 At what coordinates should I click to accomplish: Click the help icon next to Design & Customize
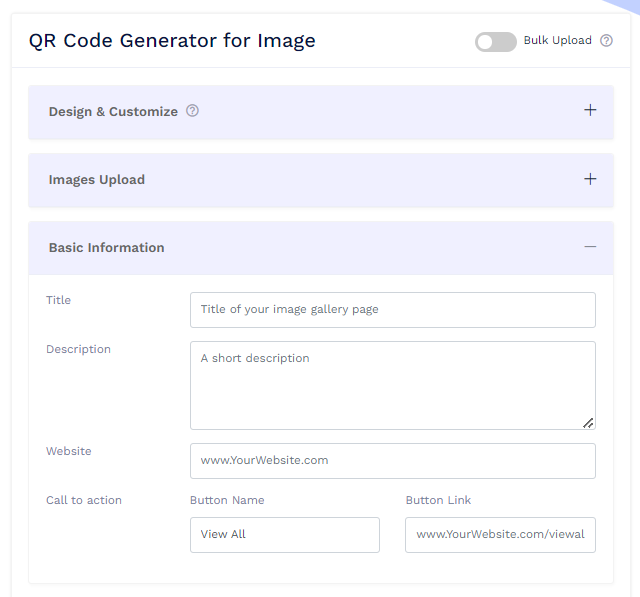click(x=193, y=111)
